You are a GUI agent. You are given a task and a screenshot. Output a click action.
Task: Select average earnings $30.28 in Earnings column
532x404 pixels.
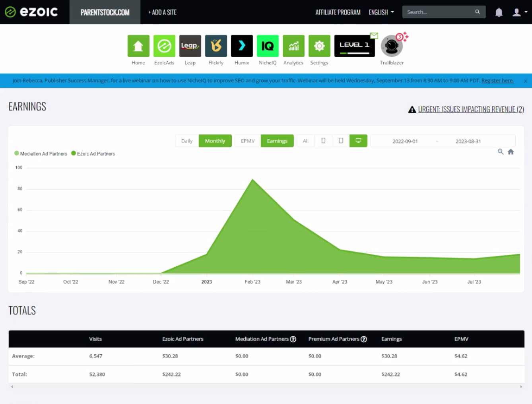click(x=389, y=356)
